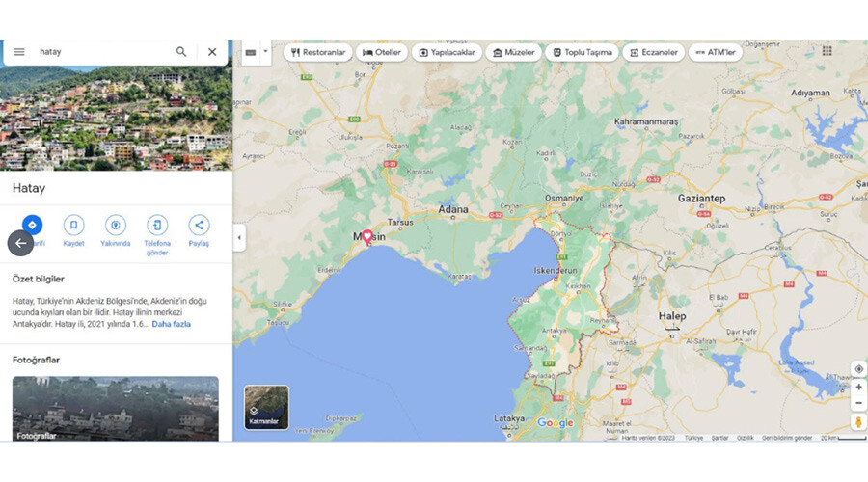868x482 pixels.
Task: Open the Google apps grid icon
Action: [827, 51]
